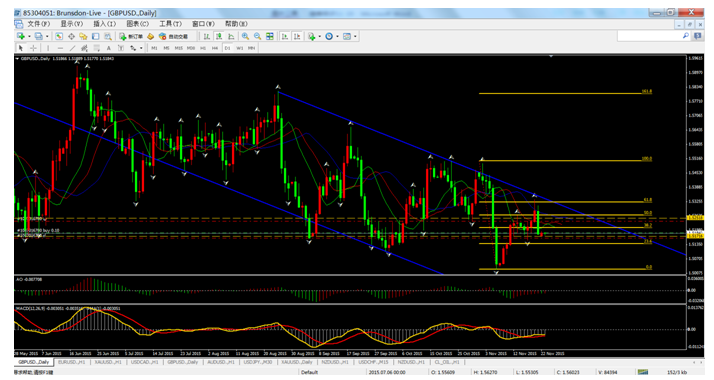
Task: Zoom in on the chart
Action: click(x=245, y=36)
